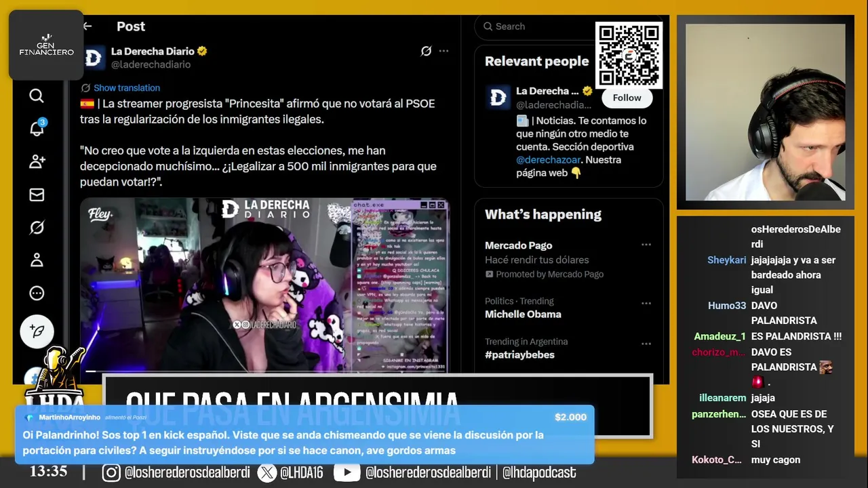The width and height of the screenshot is (868, 488).
Task: Open More circle icon in sidebar
Action: click(37, 293)
